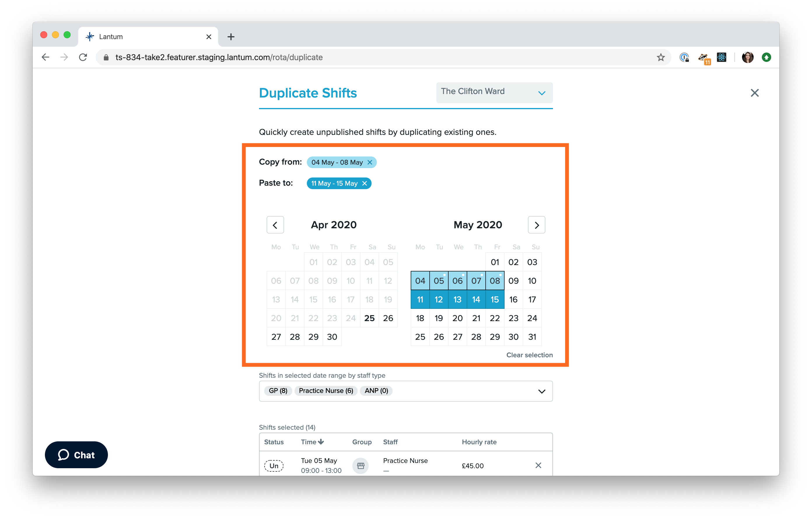Remove the 11 May - 15 May range
The image size is (812, 519).
point(365,183)
